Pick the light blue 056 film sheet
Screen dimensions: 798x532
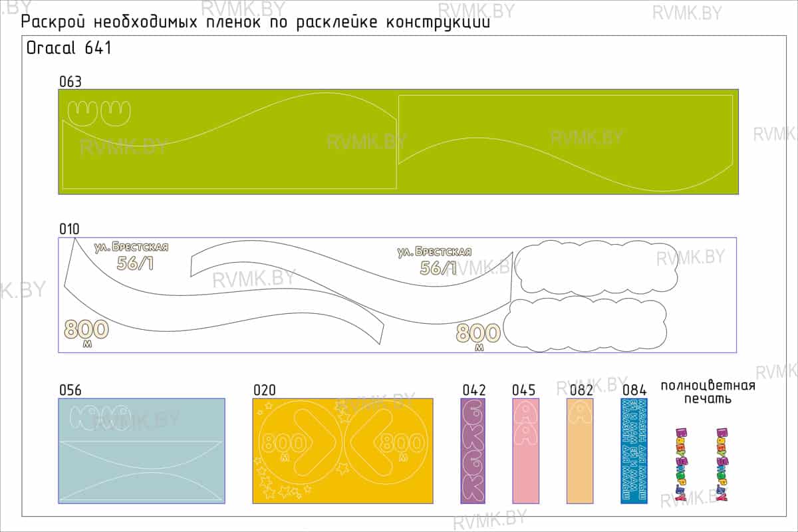(142, 451)
